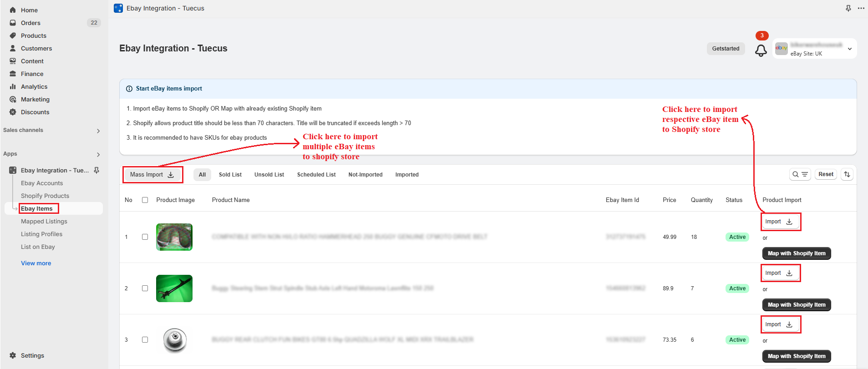Switch to the Scheduled List tab
Viewport: 868px width, 369px height.
pos(316,175)
